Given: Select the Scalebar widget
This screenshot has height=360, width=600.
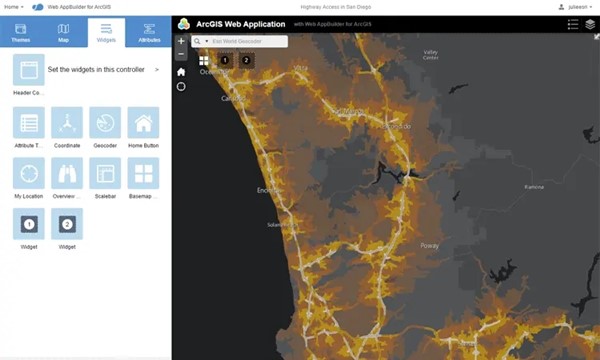Looking at the screenshot, I should 105,173.
